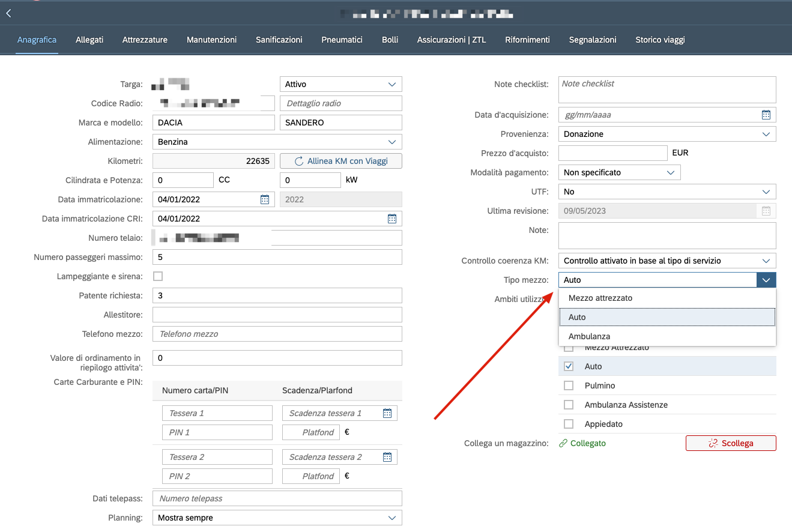Click the Telefono mezzo input field
Viewport: 792px width, 532px height.
277,334
